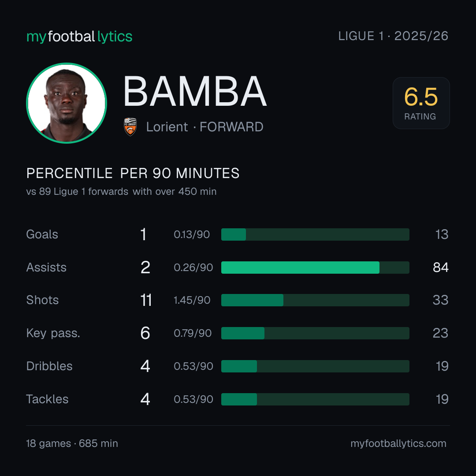Image resolution: width=476 pixels, height=476 pixels.
Task: Click the 84 assists percentile value
Action: click(440, 268)
